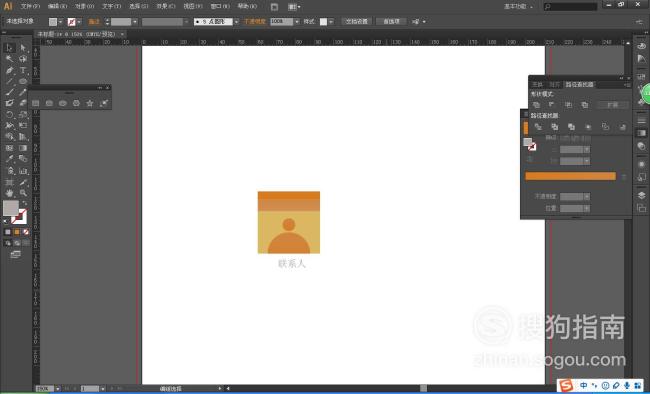The height and width of the screenshot is (394, 650).
Task: Select the Selection tool (black arrow)
Action: pos(9,48)
